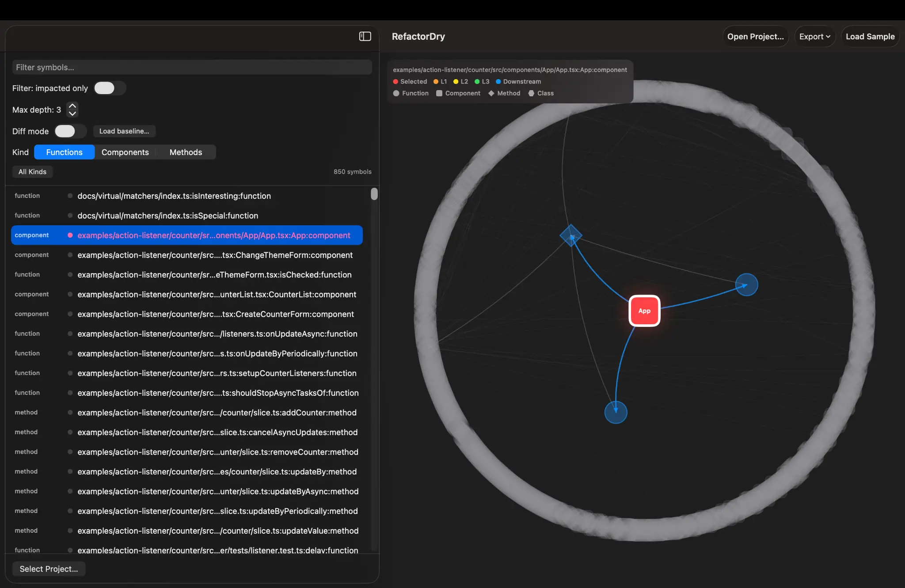Click the Filter symbols input field

pyautogui.click(x=192, y=67)
